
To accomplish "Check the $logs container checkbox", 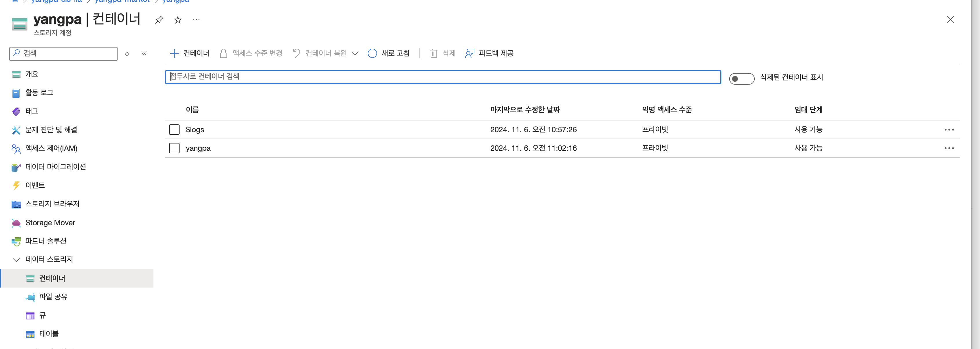I will coord(174,130).
